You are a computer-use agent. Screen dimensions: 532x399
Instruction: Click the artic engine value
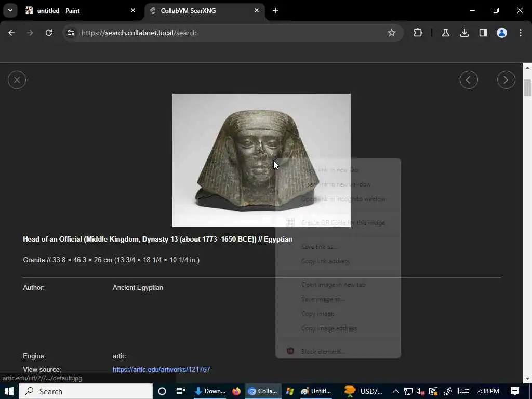click(x=119, y=356)
